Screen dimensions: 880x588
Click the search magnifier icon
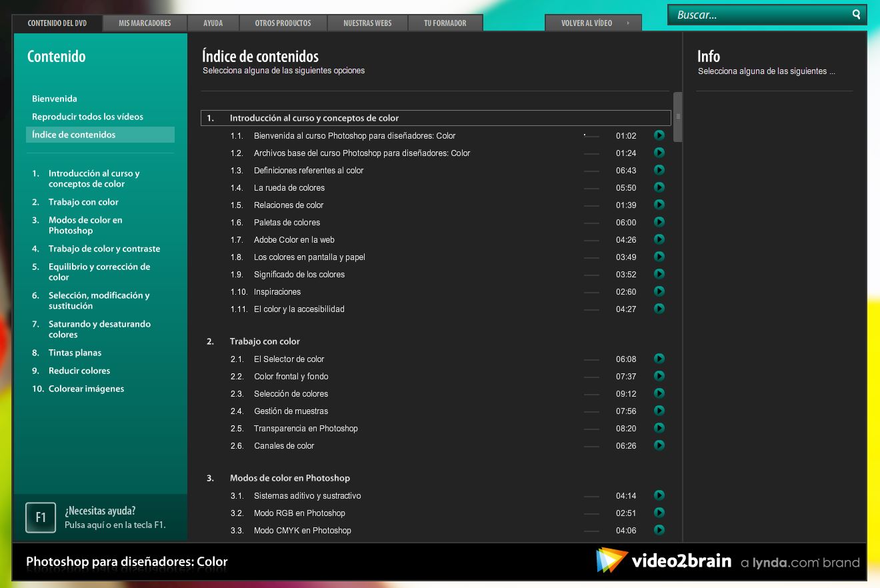click(856, 13)
